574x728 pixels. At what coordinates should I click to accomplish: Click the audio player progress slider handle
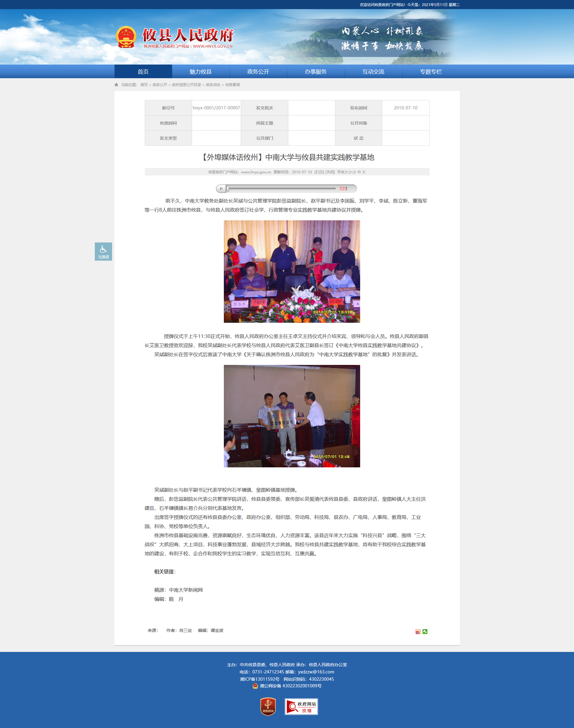pyautogui.click(x=228, y=189)
